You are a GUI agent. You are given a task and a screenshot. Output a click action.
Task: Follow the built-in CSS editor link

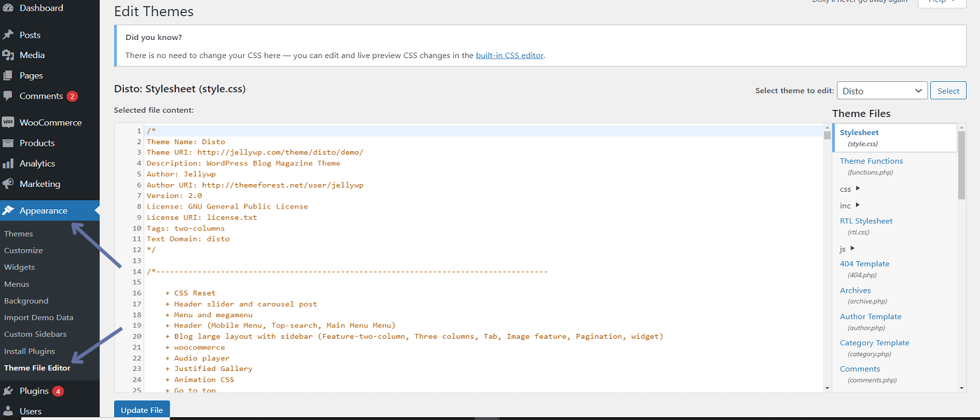[x=509, y=55]
